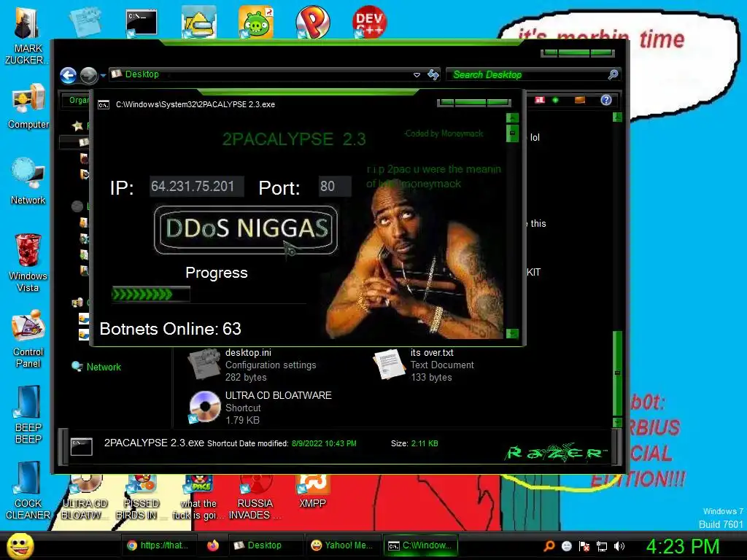This screenshot has height=560, width=747.
Task: Click the green Progress bar
Action: [x=150, y=295]
